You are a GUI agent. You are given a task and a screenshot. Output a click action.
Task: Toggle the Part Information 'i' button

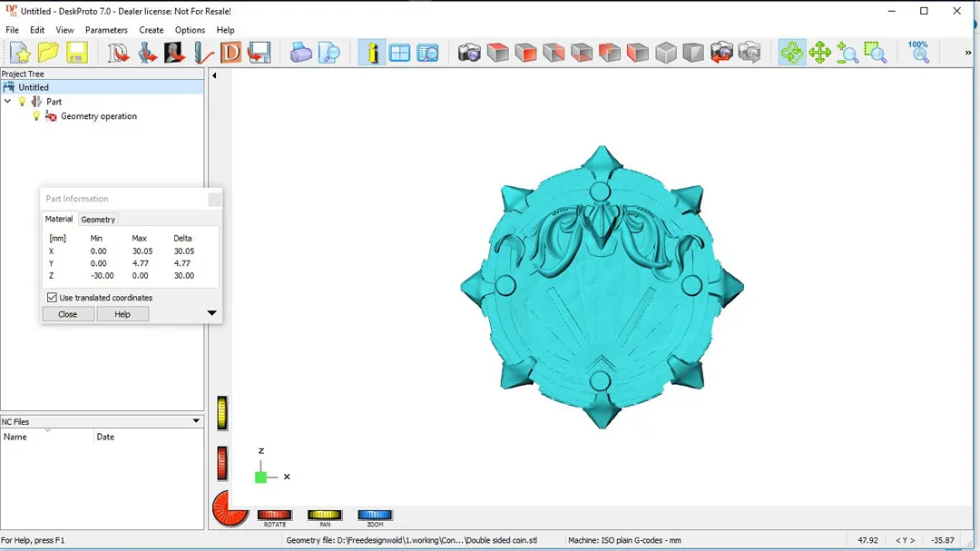[x=372, y=53]
